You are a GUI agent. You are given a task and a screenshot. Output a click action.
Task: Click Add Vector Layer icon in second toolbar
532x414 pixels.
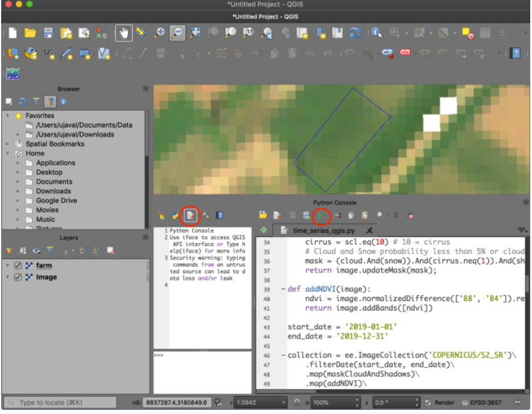[48, 54]
